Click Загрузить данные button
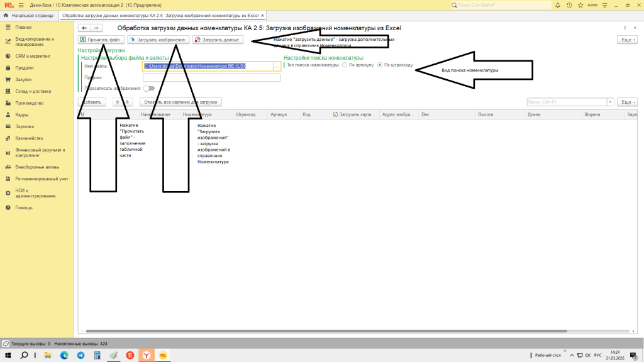This screenshot has width=644, height=362. click(218, 40)
